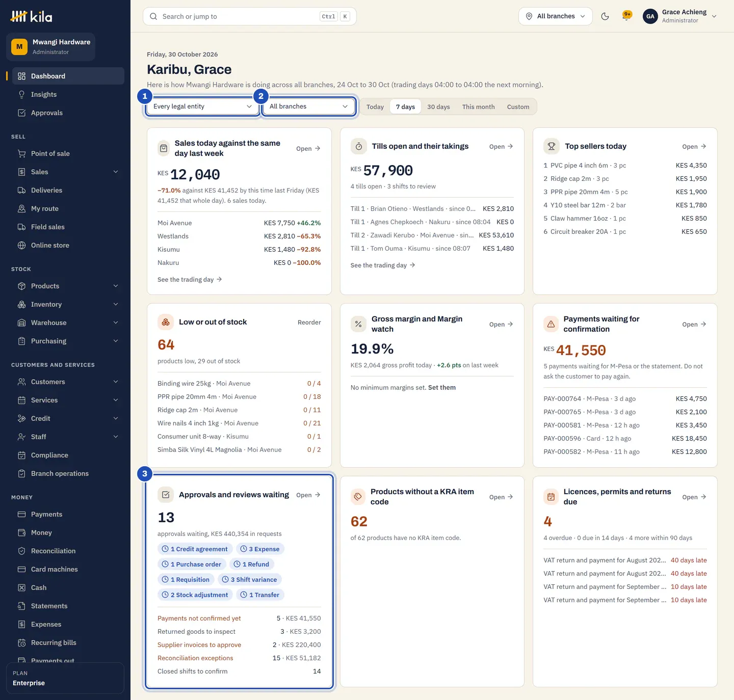Open the Dashboard sidebar icon
This screenshot has height=700, width=734.
[x=21, y=76]
